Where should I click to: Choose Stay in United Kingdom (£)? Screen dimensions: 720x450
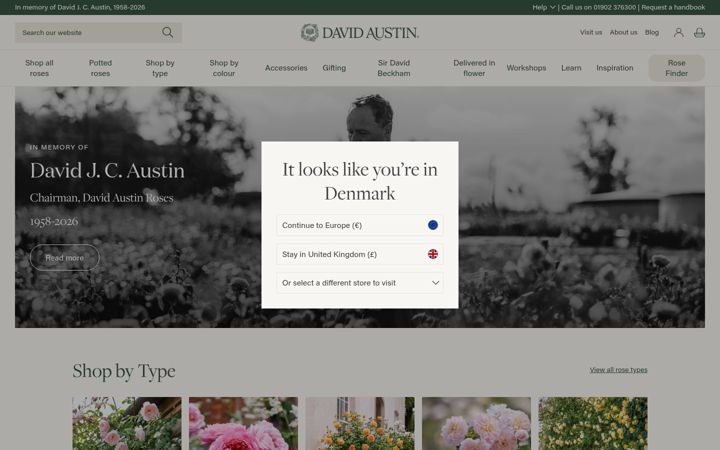pos(360,254)
